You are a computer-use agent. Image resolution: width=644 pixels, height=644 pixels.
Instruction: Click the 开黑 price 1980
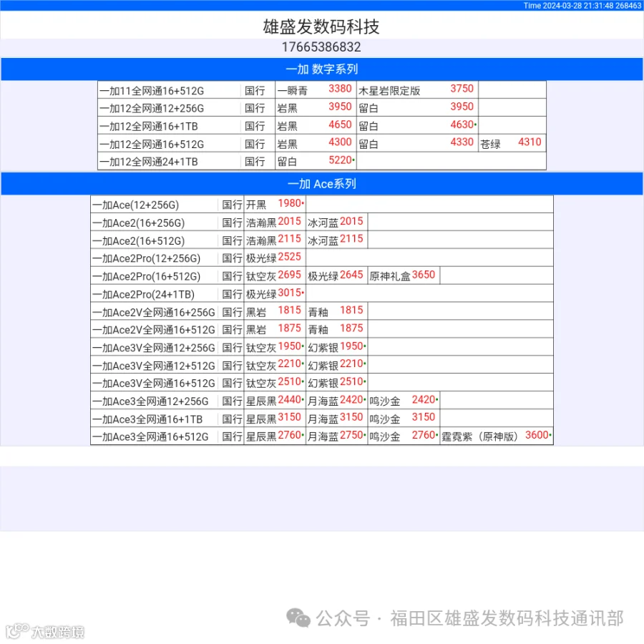click(x=290, y=203)
